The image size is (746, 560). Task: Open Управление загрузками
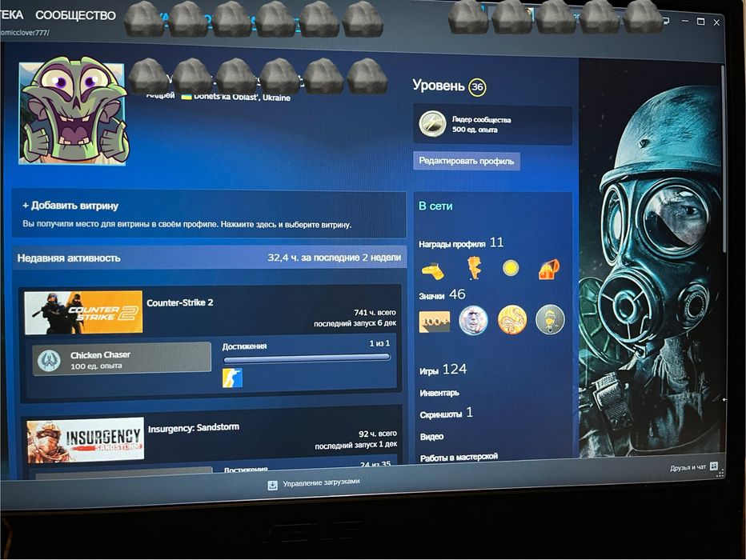tap(321, 483)
